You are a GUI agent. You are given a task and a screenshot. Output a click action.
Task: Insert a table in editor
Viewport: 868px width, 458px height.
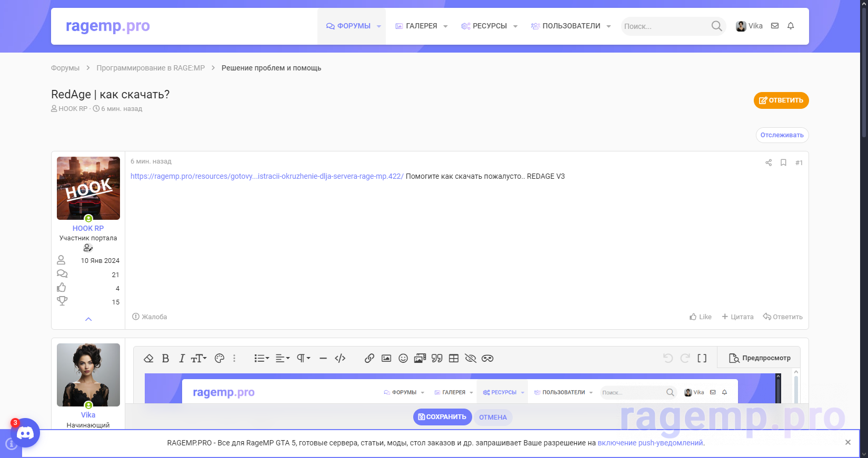pos(454,358)
